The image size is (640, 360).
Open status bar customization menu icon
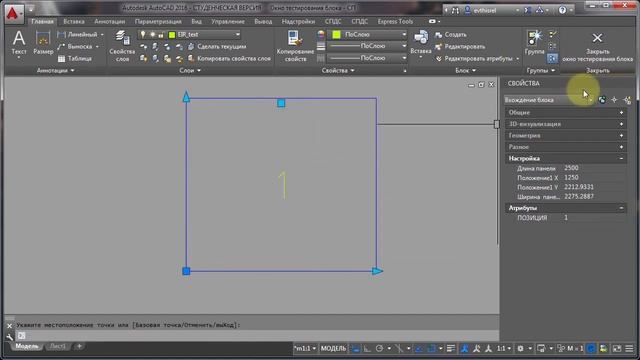coord(629,349)
